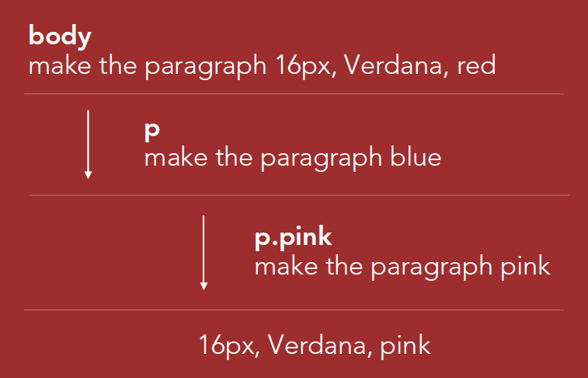
Task: Click the word 'pink' in the final result line
Action: pos(405,345)
